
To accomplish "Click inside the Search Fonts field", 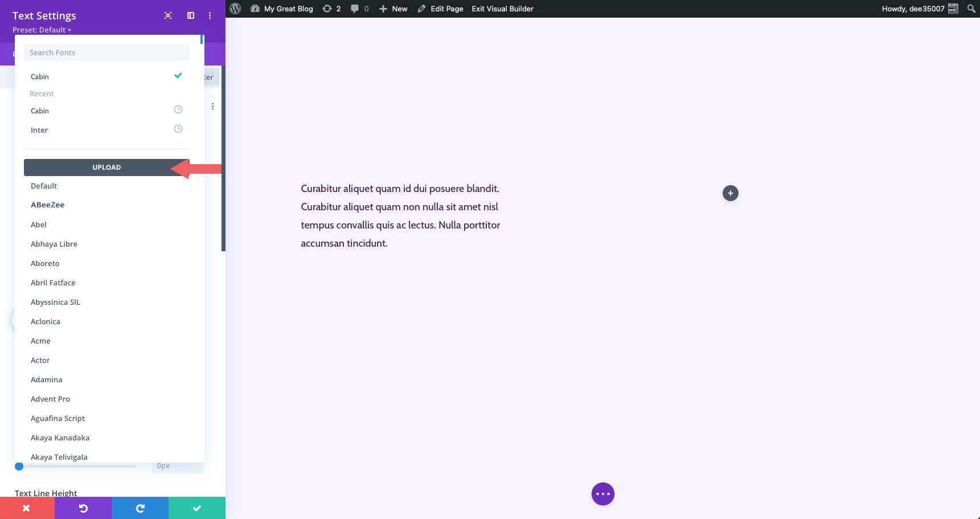I will pos(106,52).
